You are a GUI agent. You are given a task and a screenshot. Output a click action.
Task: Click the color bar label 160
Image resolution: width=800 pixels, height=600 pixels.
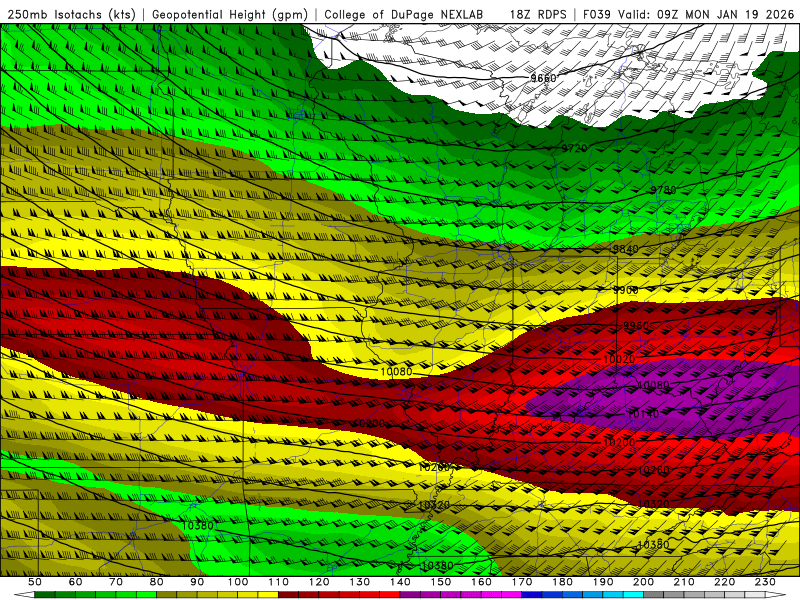click(x=481, y=582)
